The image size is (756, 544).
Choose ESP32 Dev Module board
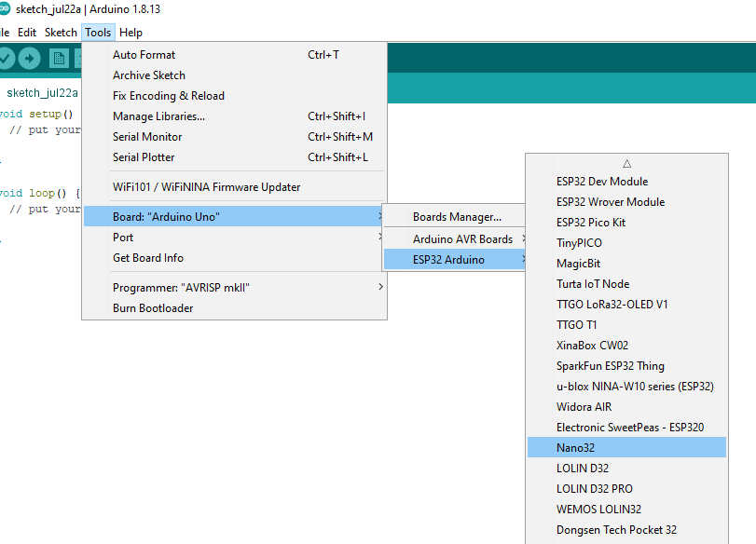pos(602,182)
